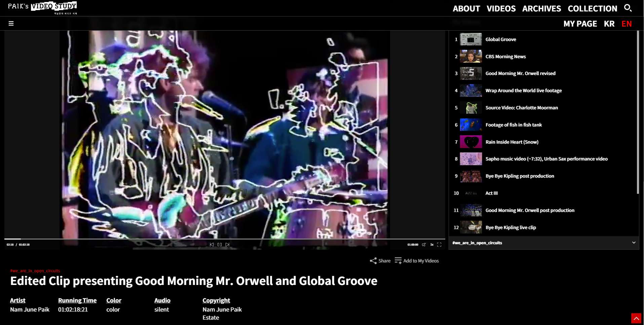Open the COLLECTION menu
Screen dimensions: 644x325
(593, 8)
